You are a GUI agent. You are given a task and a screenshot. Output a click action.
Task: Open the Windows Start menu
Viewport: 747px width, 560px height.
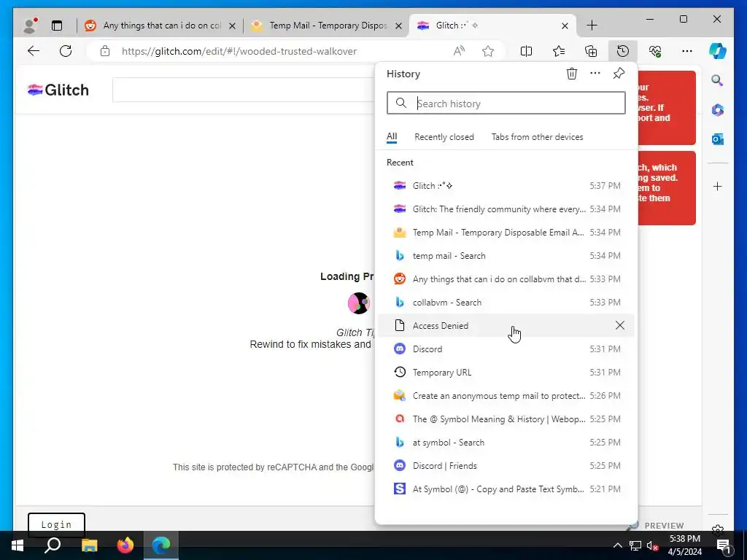click(x=18, y=545)
